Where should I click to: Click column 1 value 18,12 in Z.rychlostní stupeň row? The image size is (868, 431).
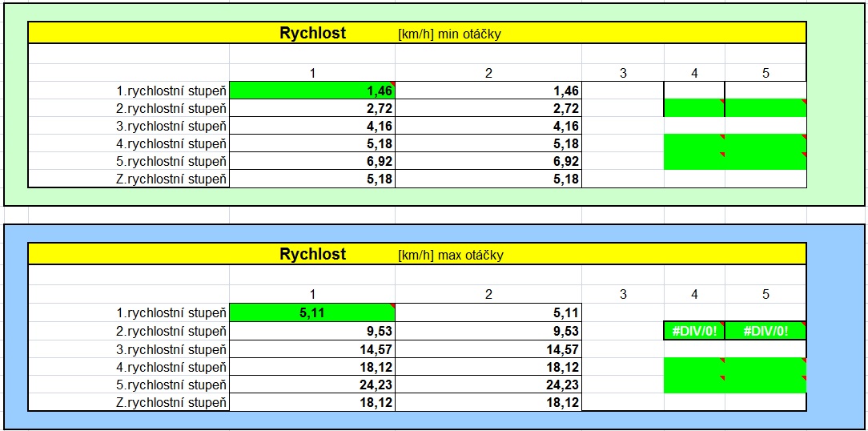click(312, 401)
